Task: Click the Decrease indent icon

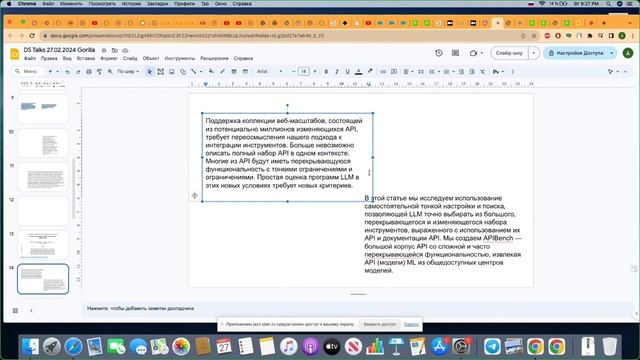Action: 461,71
